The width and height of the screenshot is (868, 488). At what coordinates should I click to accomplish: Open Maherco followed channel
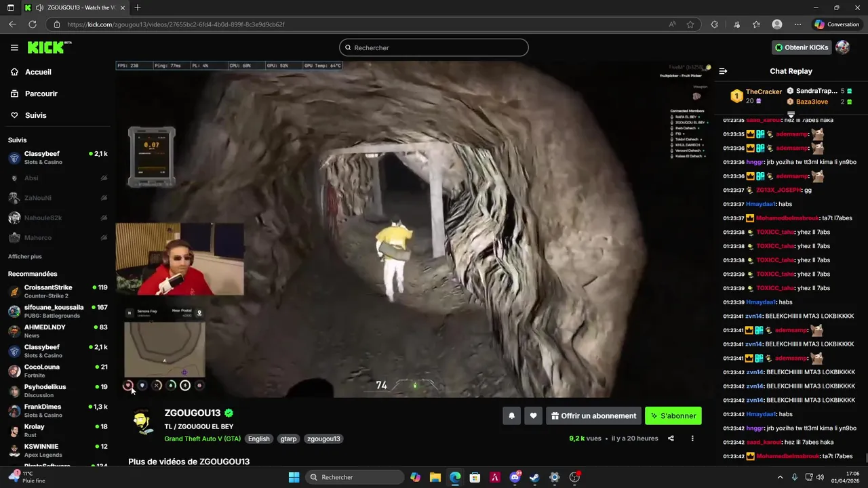coord(58,238)
